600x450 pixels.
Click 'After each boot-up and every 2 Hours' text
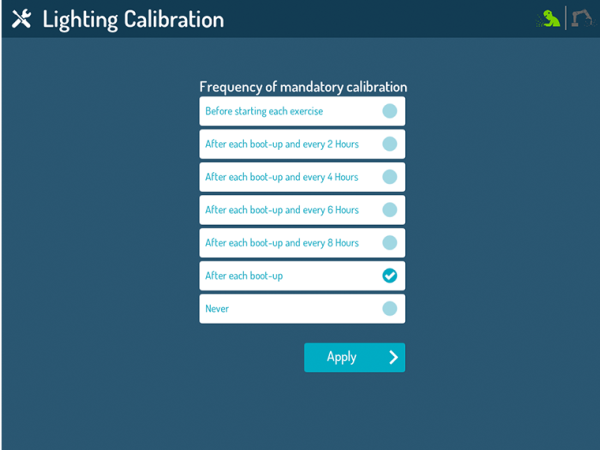click(282, 144)
